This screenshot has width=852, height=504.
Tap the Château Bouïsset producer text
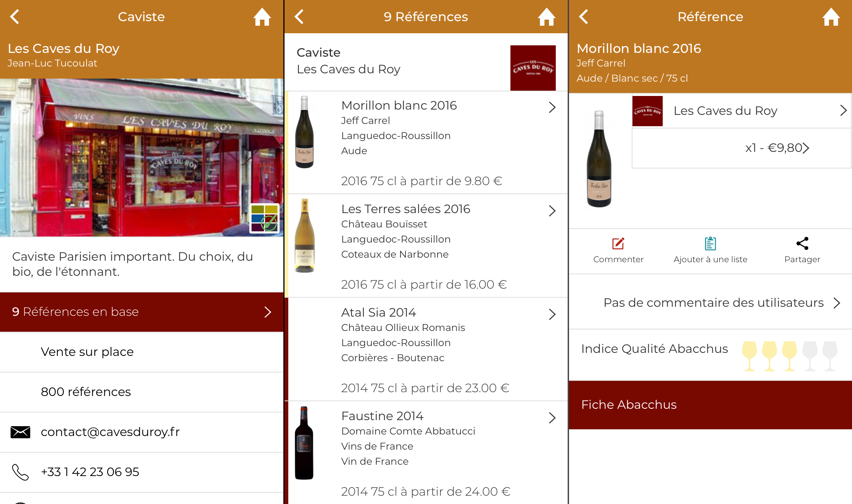384,224
